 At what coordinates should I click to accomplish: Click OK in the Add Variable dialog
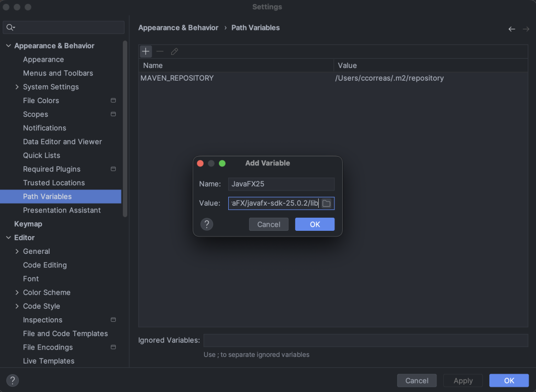pyautogui.click(x=315, y=224)
